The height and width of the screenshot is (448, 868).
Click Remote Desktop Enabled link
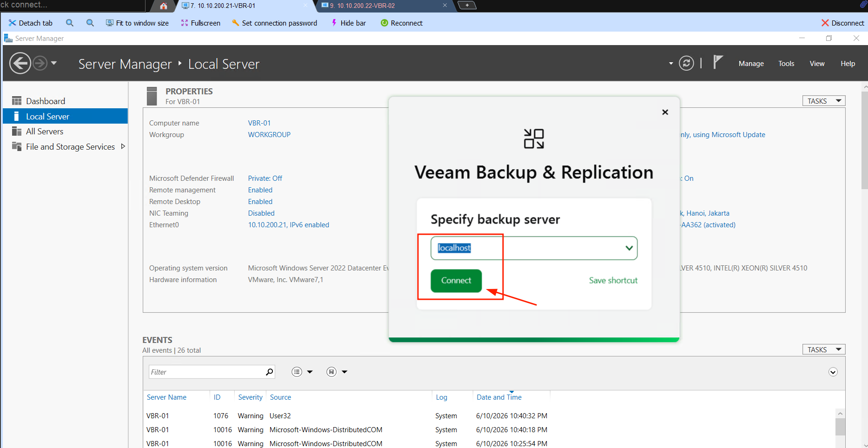pos(260,202)
